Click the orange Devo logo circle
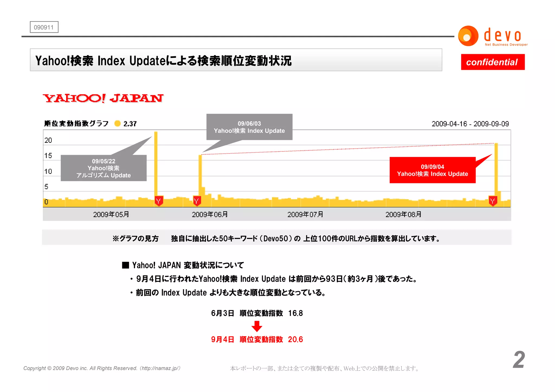555x392 pixels. point(468,36)
